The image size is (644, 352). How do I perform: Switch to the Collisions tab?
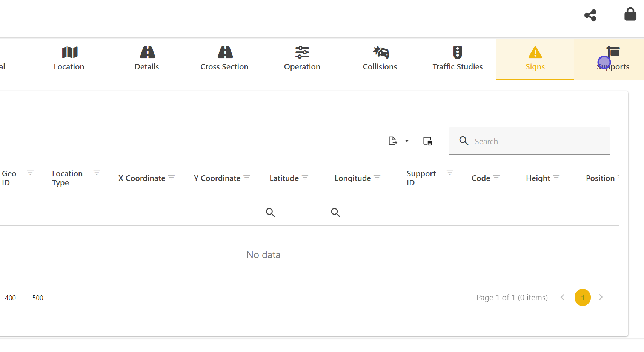pos(380,59)
